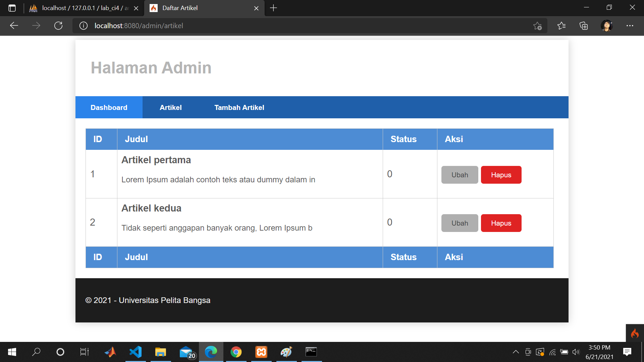Add the page to favorites with the star icon
Screen dimensions: 644x362
(x=538, y=26)
